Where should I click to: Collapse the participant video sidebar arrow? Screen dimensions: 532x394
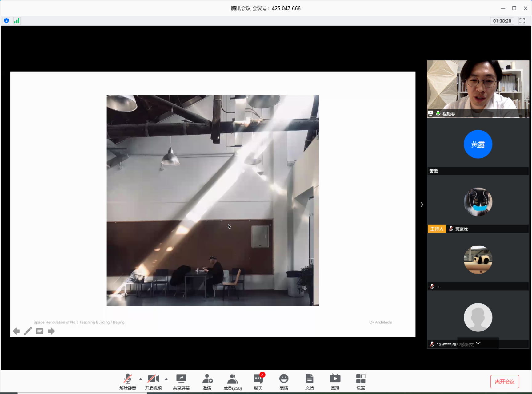(422, 205)
